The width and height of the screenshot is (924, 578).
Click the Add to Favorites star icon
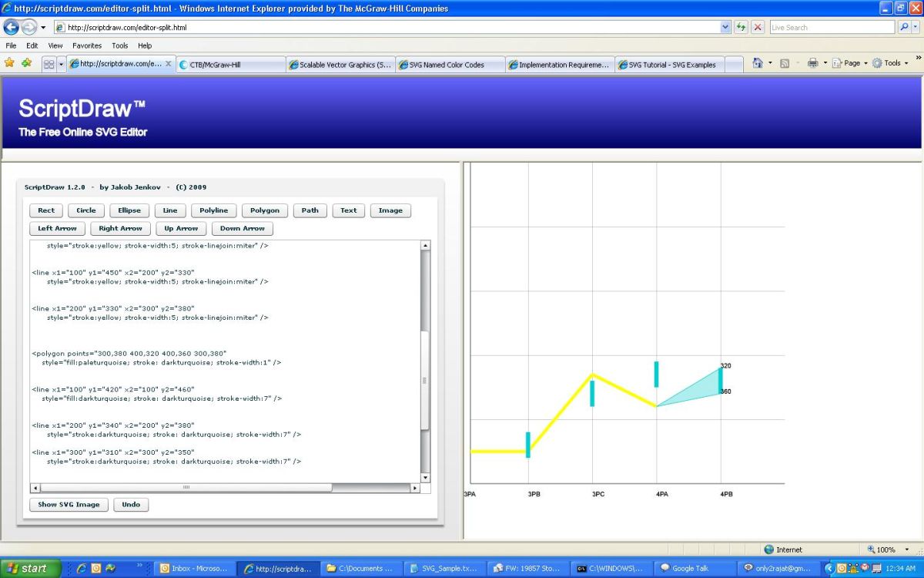coord(27,63)
